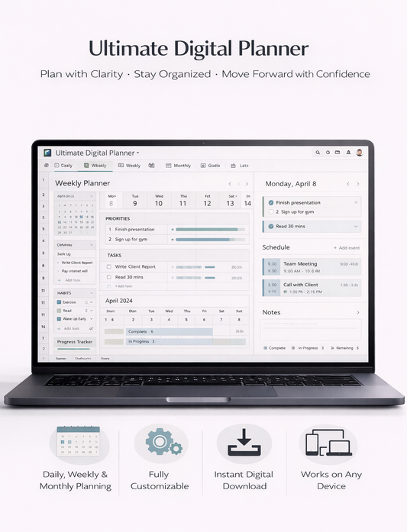
Task: Uncheck Finish presentation in daily panel
Action: [x=271, y=202]
